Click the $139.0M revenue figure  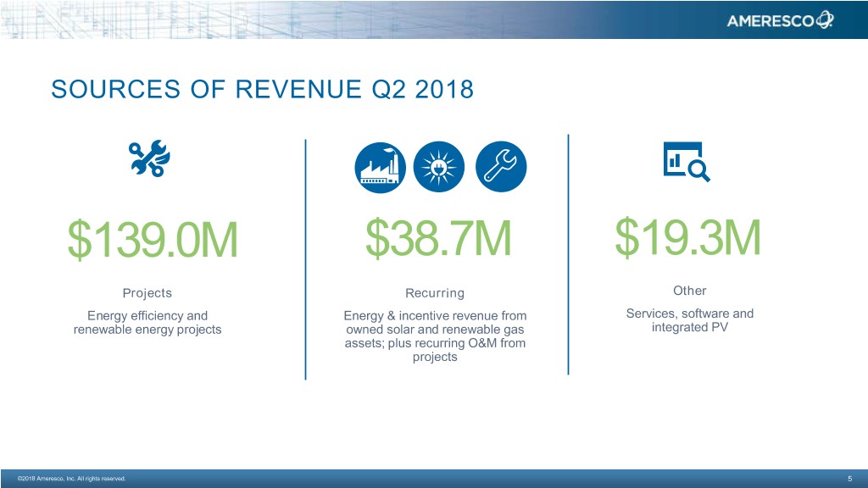tap(153, 241)
